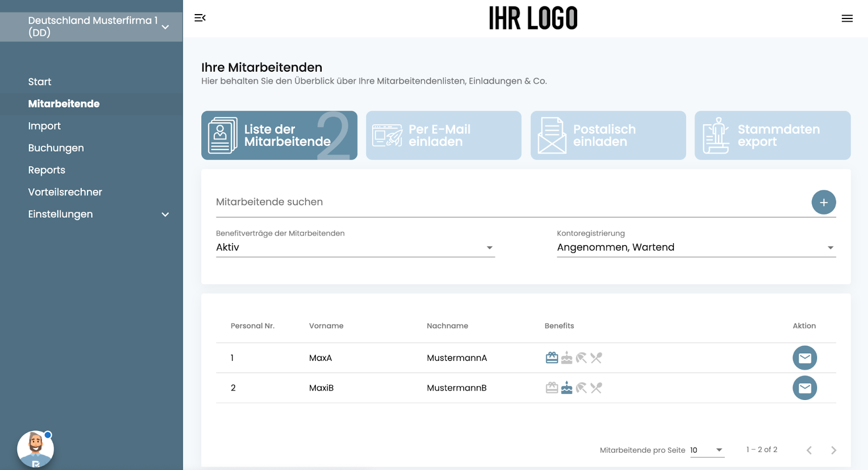Click gift benefit icon in MaxiB row
The width and height of the screenshot is (868, 470).
552,388
